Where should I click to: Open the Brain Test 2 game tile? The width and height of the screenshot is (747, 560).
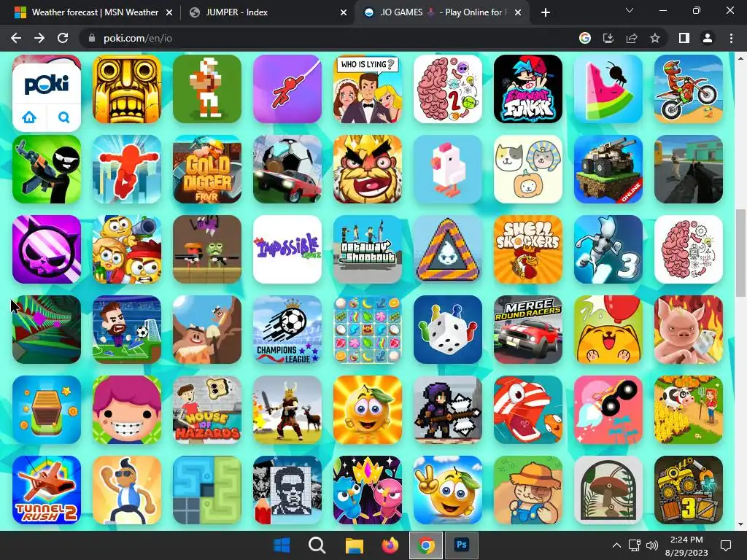448,89
